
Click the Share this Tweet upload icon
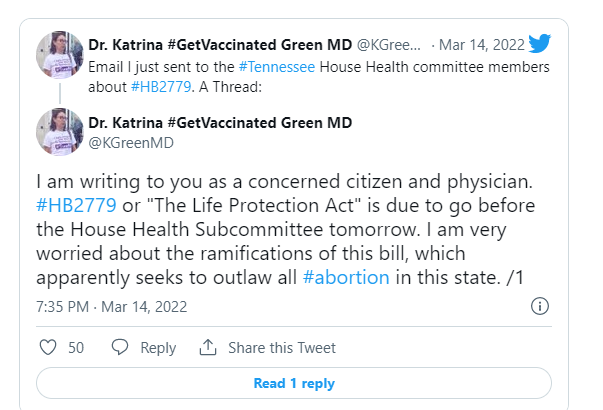[x=208, y=348]
